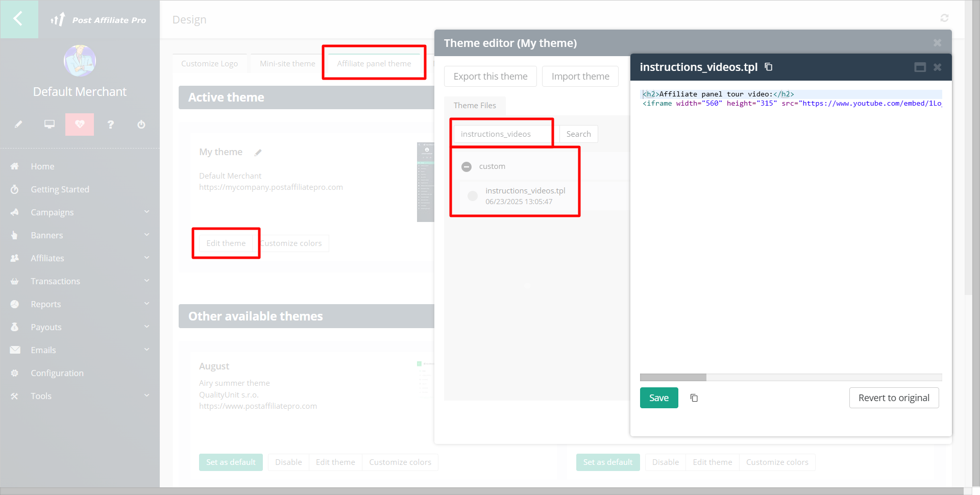Click the Tools wrench icon

15,396
